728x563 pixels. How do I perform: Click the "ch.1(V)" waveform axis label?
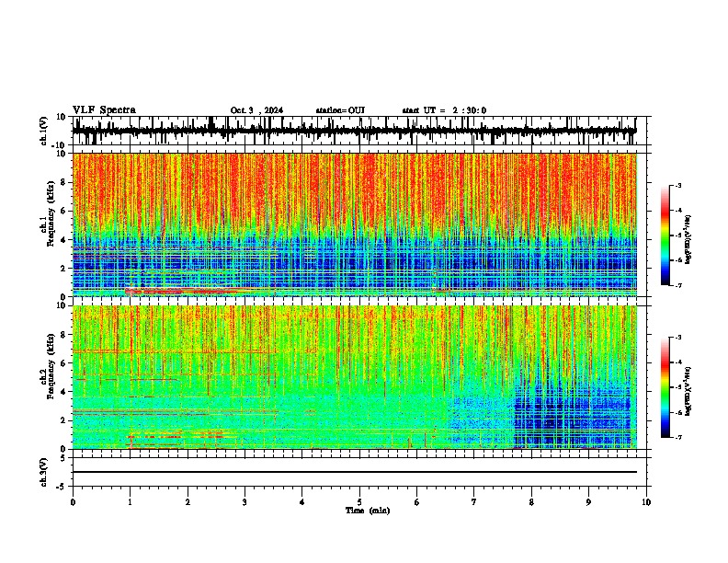(x=44, y=131)
